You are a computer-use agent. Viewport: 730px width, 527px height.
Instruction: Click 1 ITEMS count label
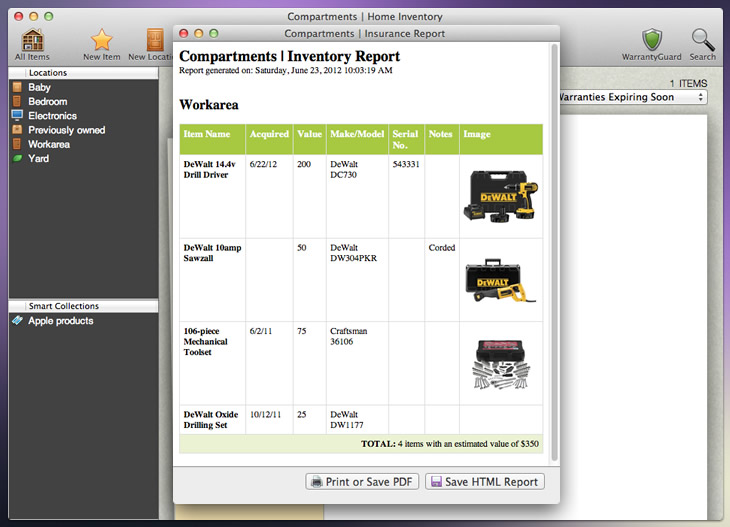pyautogui.click(x=688, y=83)
